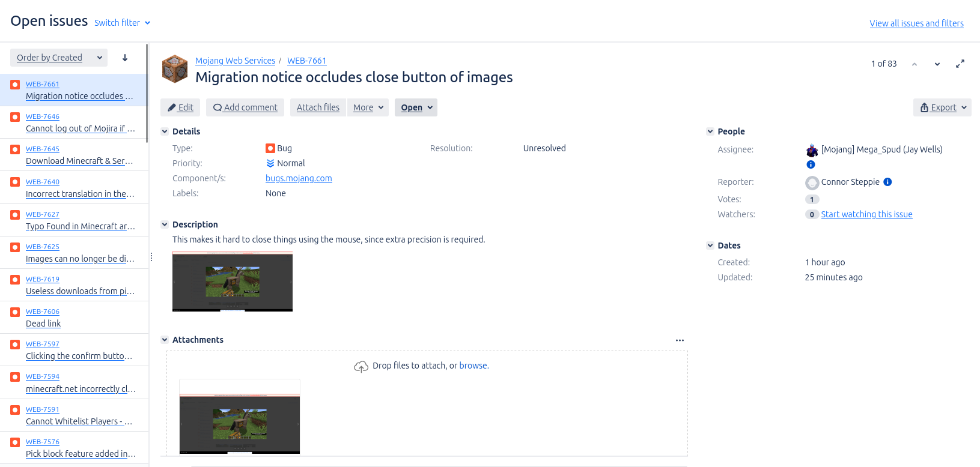Screen dimensions: 980x467
Task: Click the info icon below the assignee
Action: (x=811, y=164)
